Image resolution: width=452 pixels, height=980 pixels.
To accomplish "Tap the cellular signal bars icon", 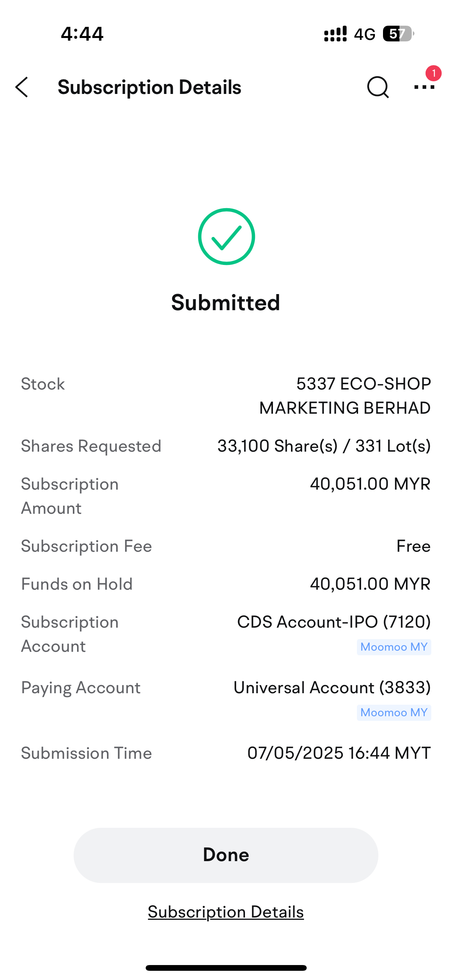I will coord(335,34).
